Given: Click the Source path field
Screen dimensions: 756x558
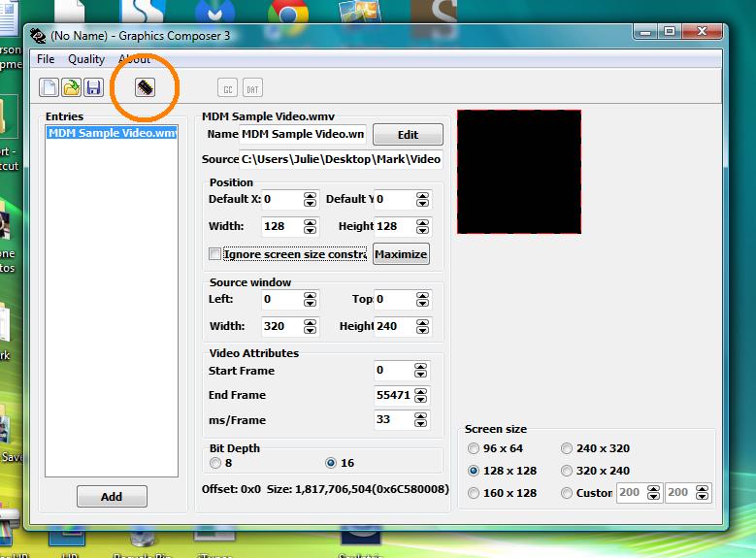Looking at the screenshot, I should (341, 159).
